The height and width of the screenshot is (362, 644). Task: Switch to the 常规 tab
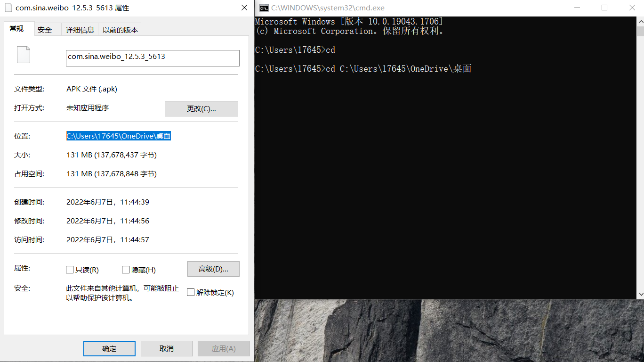(19, 29)
